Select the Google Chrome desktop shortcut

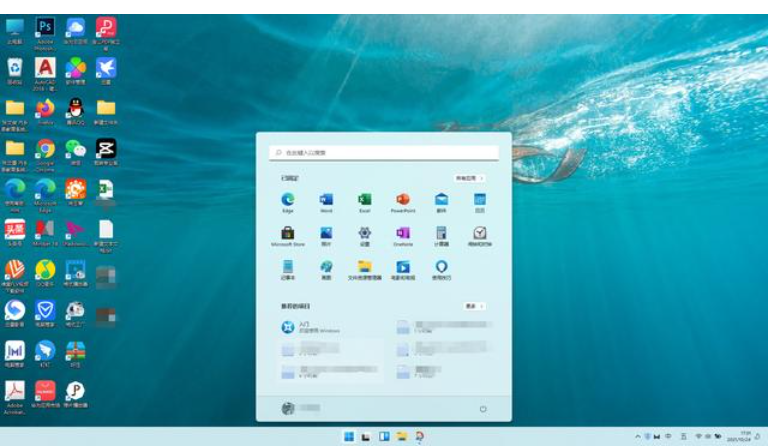(x=45, y=155)
